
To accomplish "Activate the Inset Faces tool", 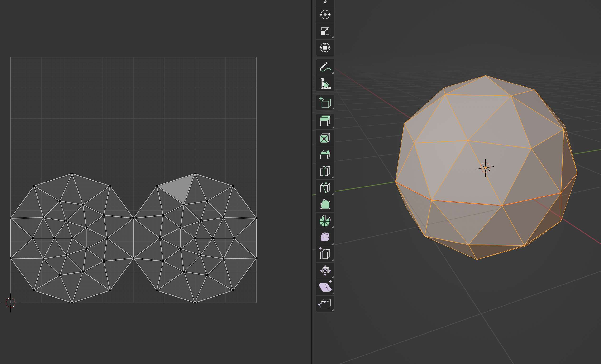I will coord(325,138).
